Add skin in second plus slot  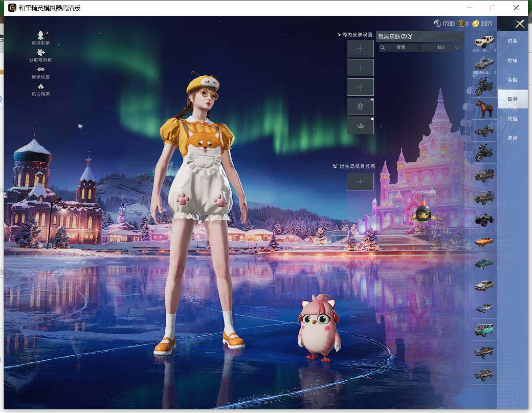[360, 68]
